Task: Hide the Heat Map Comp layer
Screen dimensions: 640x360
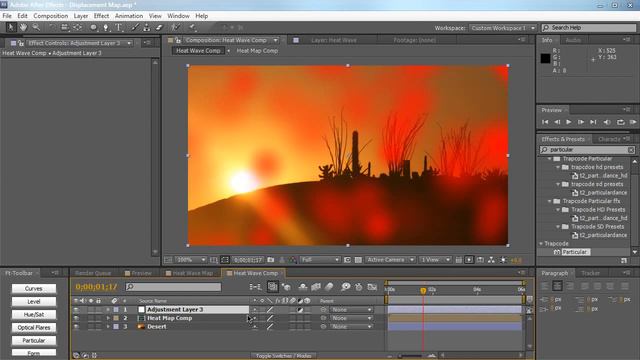Action: click(76, 318)
